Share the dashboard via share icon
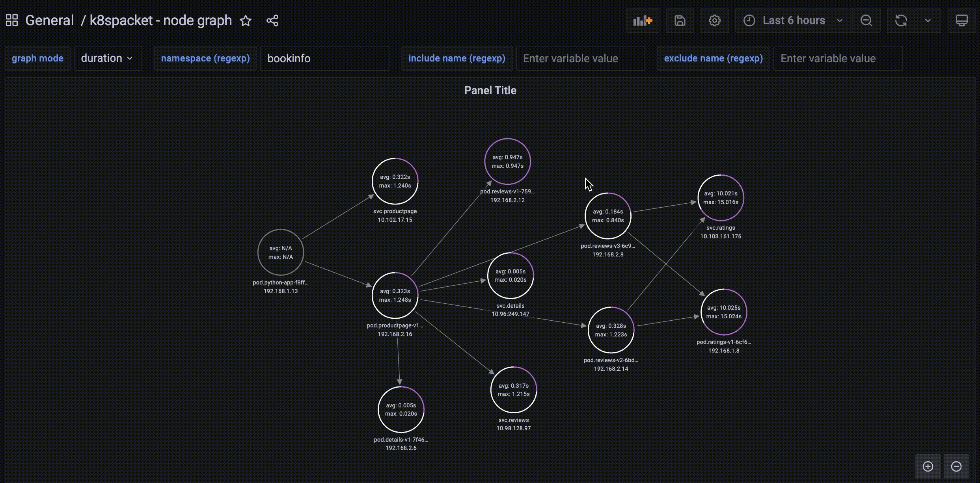Screen dimensions: 980x483 click(x=272, y=20)
